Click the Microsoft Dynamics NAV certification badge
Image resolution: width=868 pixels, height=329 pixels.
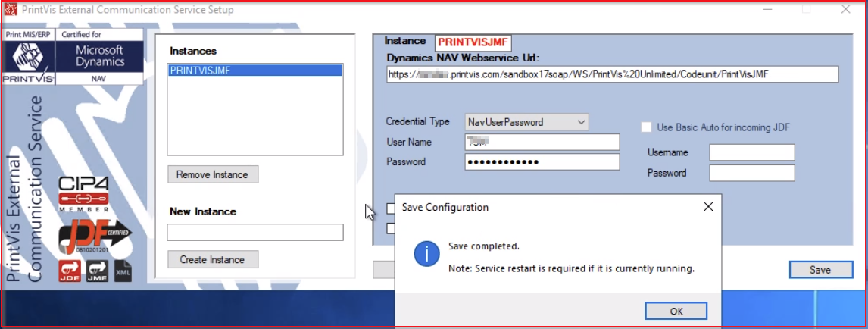(98, 57)
